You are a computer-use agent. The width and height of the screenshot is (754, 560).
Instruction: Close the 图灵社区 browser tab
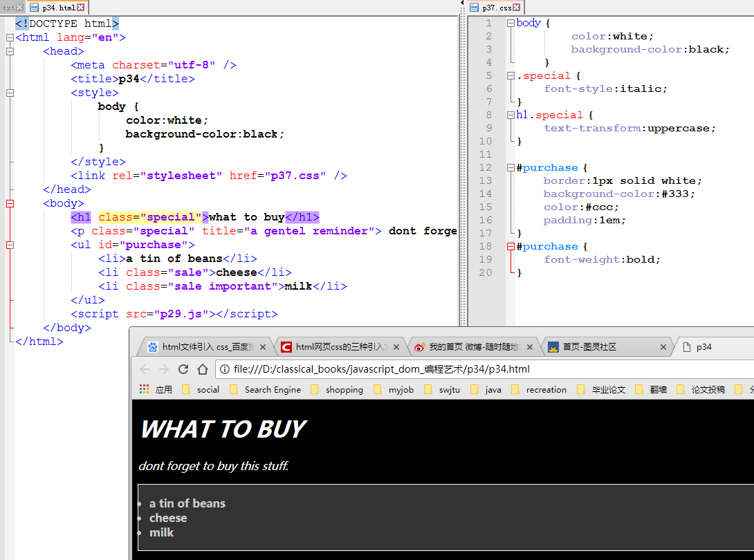[x=663, y=347]
